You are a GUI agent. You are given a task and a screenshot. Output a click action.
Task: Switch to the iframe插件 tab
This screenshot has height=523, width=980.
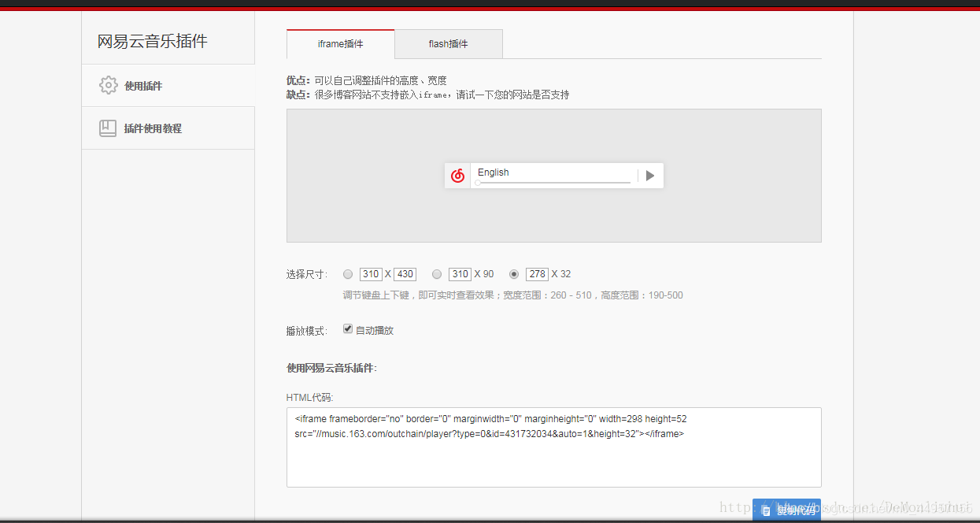[x=341, y=44]
